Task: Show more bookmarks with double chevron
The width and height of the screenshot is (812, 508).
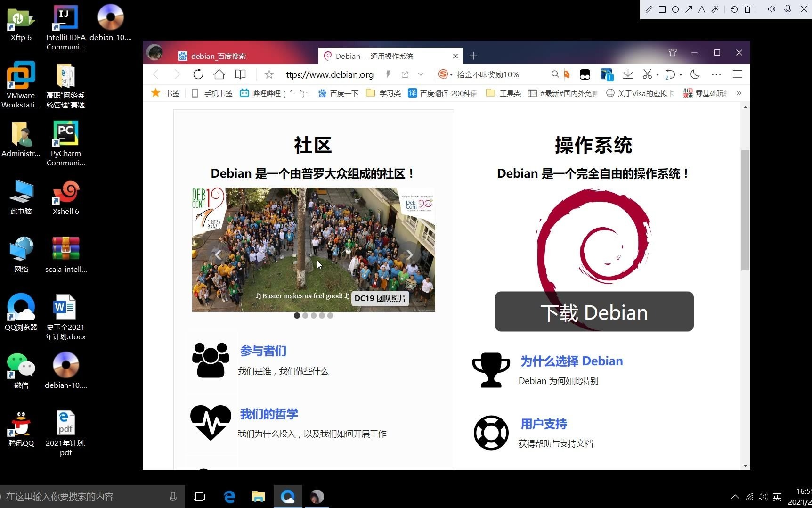Action: pos(739,93)
